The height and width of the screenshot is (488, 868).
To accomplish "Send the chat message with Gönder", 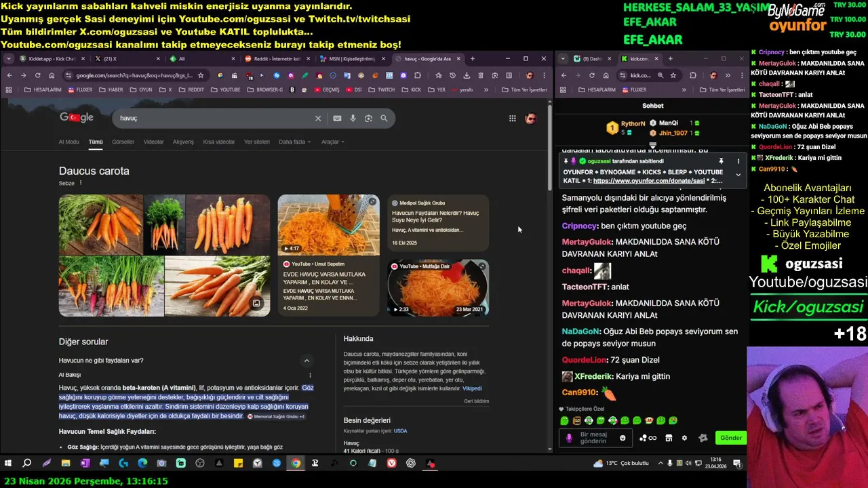I will (x=730, y=438).
